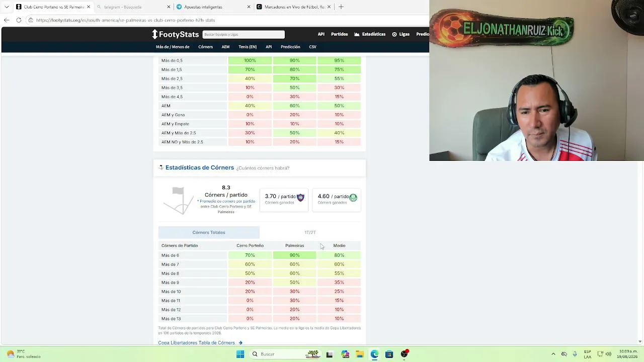This screenshot has width=644, height=362.
Task: Reload the current page
Action: 19,20
